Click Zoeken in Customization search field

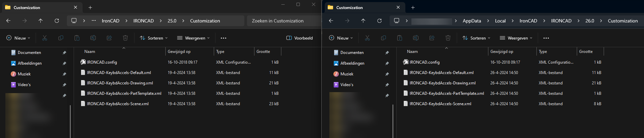tap(284, 21)
